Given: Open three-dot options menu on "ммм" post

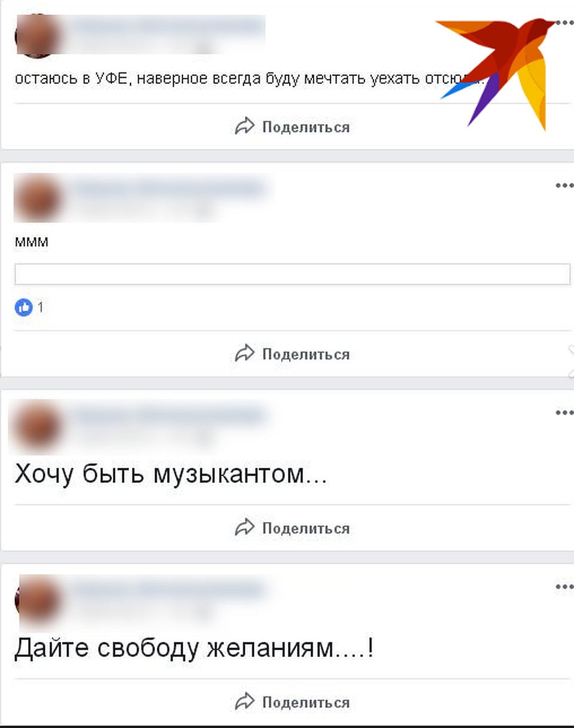Looking at the screenshot, I should click(564, 185).
